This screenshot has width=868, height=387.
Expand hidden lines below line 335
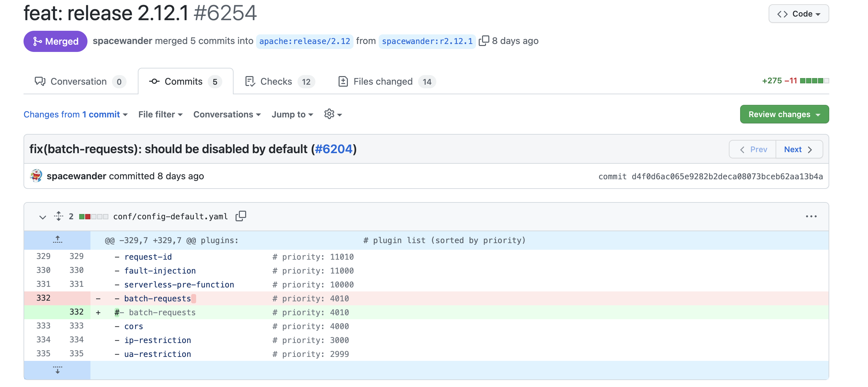click(57, 370)
